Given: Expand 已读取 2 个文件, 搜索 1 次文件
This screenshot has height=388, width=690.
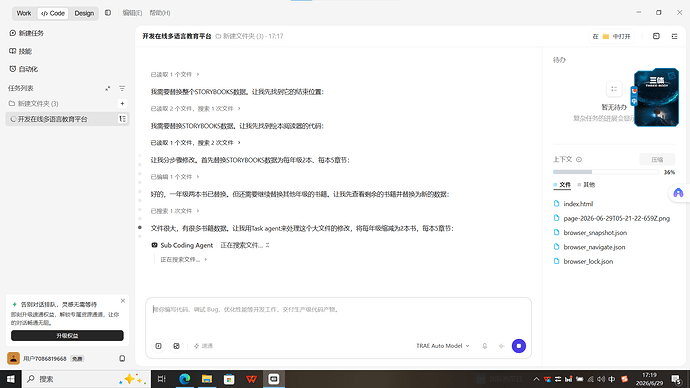Looking at the screenshot, I should (195, 108).
